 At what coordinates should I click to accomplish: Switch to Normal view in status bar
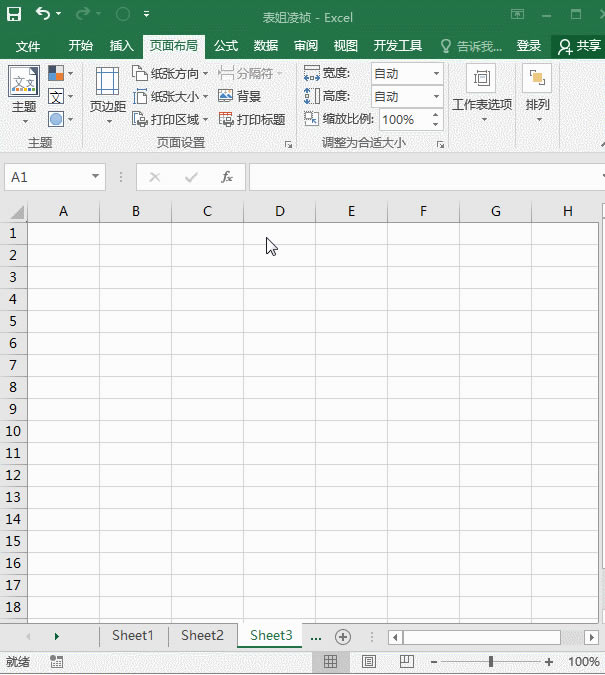pos(330,662)
